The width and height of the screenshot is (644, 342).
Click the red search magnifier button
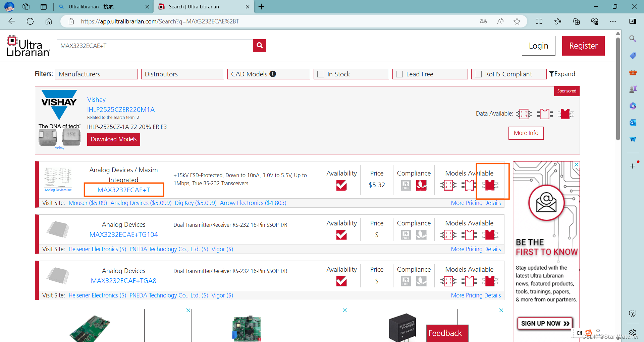pyautogui.click(x=260, y=46)
